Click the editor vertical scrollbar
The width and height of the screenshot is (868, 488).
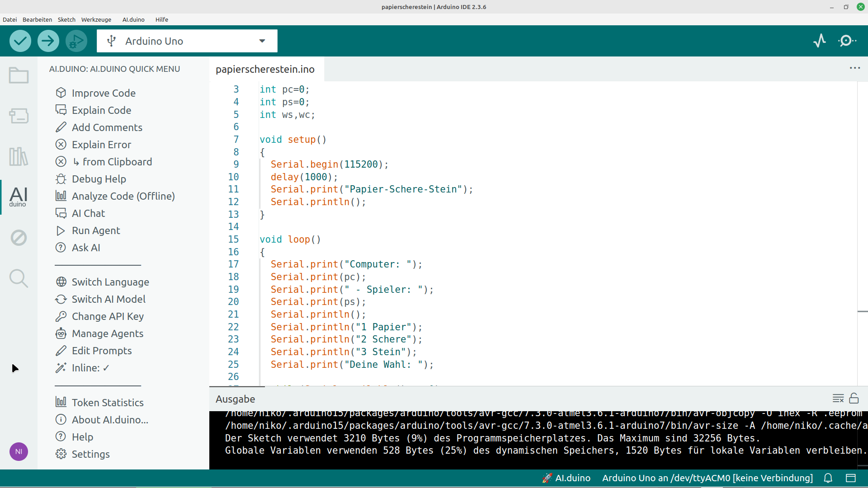point(862,226)
